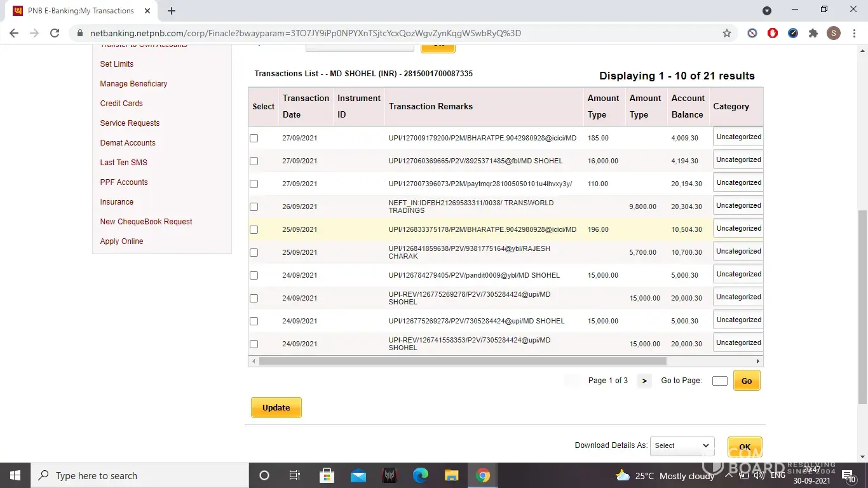The image size is (868, 488).
Task: Open a new browser tab
Action: (172, 11)
